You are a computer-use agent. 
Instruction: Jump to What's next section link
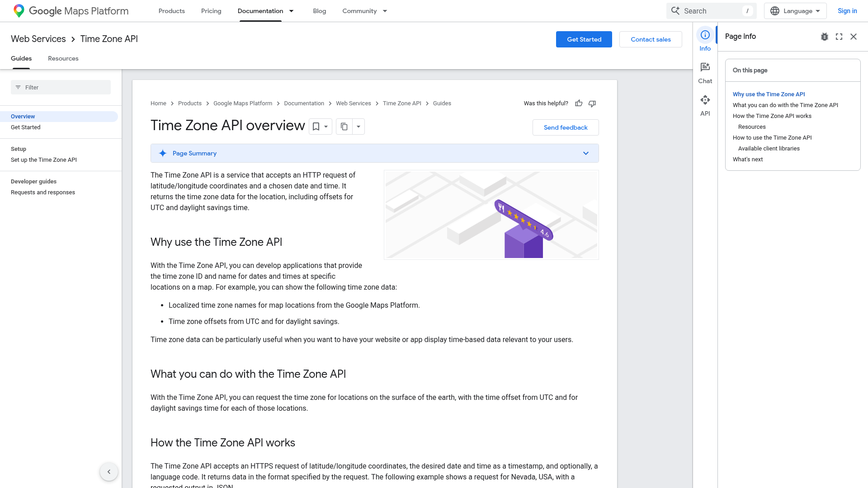pyautogui.click(x=748, y=160)
